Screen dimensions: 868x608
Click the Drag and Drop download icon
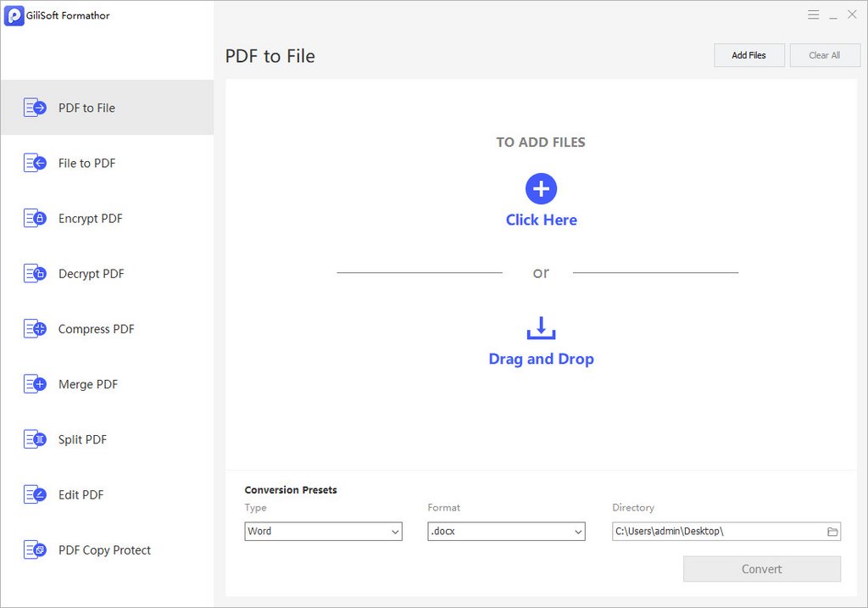click(x=541, y=328)
